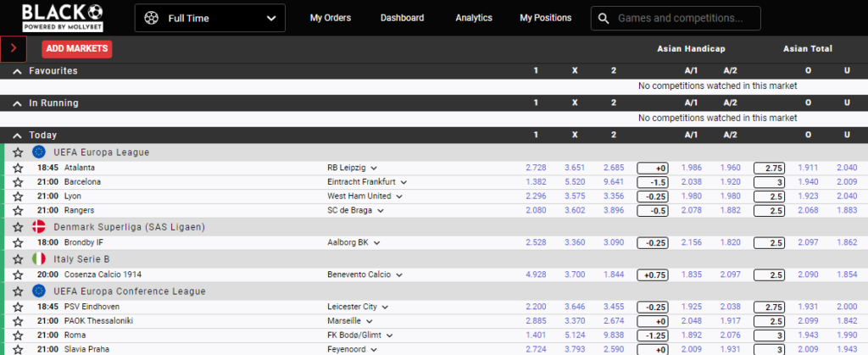Click Atalanta Asian Total line 2.75
Viewport: 868px width, 355px height.
[769, 168]
